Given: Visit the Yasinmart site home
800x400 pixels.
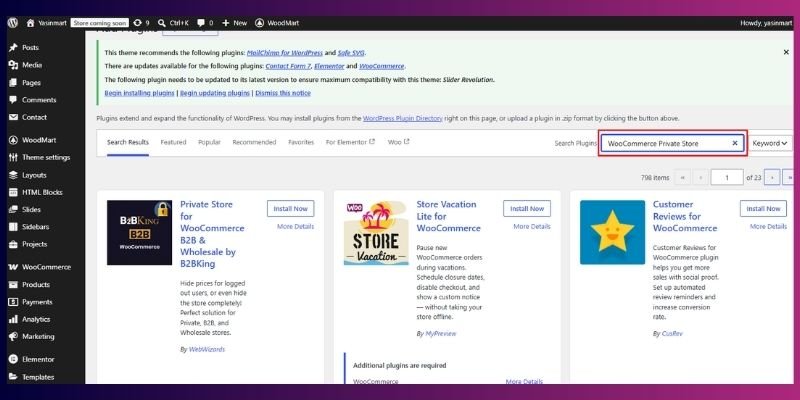Looking at the screenshot, I should pos(46,23).
